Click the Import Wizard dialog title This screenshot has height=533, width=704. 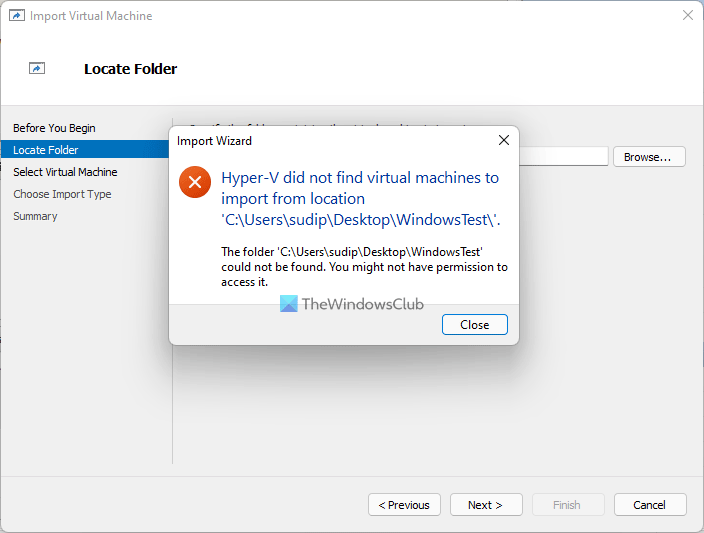point(214,141)
